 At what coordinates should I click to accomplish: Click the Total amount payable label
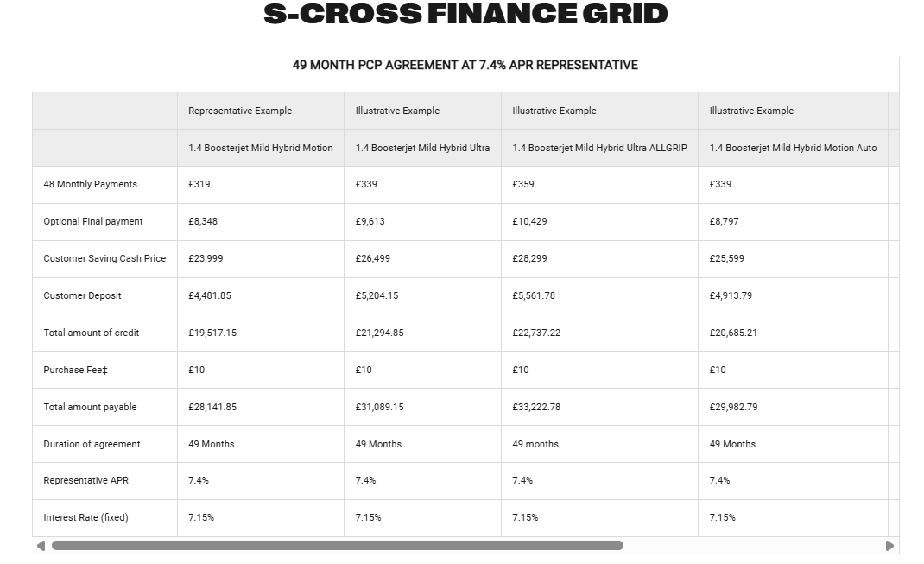[x=90, y=407]
